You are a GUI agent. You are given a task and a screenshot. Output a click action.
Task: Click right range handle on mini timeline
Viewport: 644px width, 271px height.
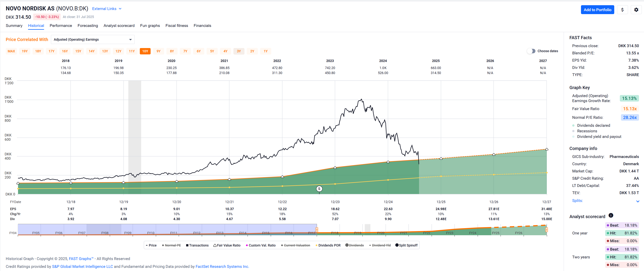coord(547,230)
